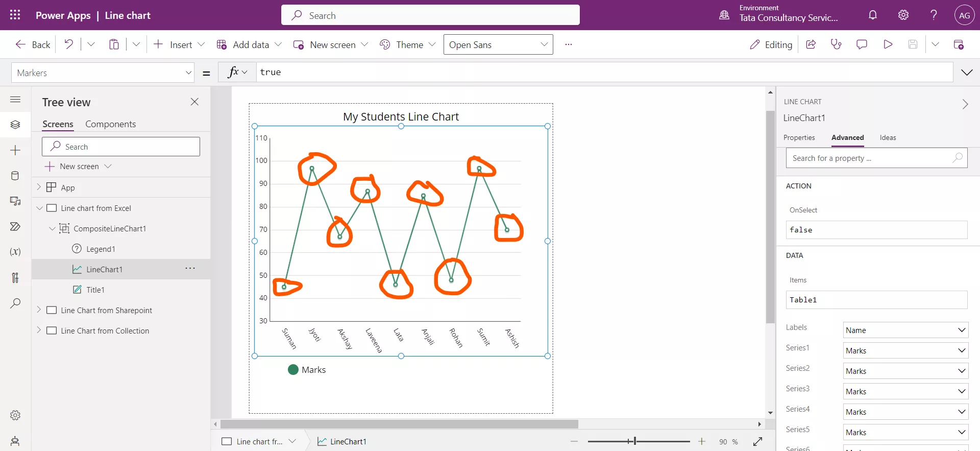Click the Undo icon
Image resolution: width=980 pixels, height=451 pixels.
68,44
